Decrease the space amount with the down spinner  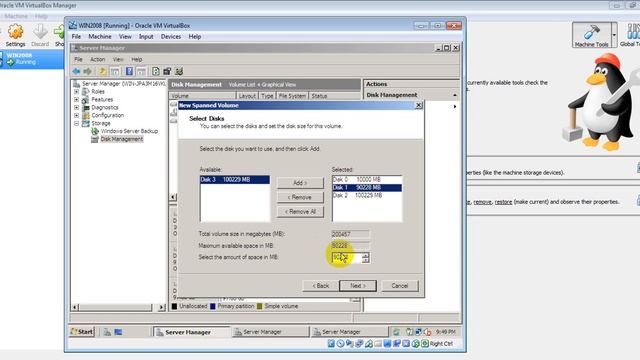[365, 260]
